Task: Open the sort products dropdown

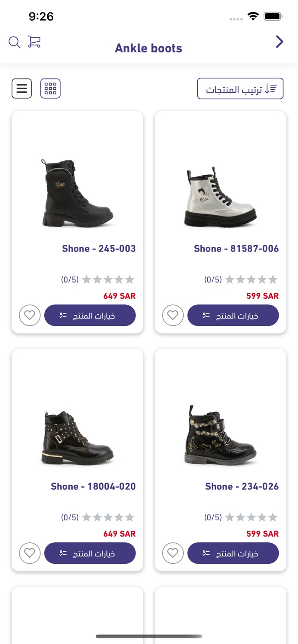Action: [240, 89]
